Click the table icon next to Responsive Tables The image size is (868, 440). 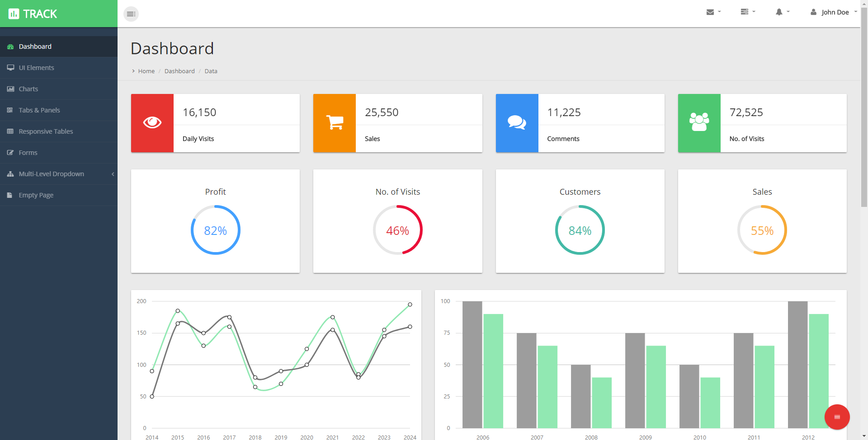coord(10,131)
